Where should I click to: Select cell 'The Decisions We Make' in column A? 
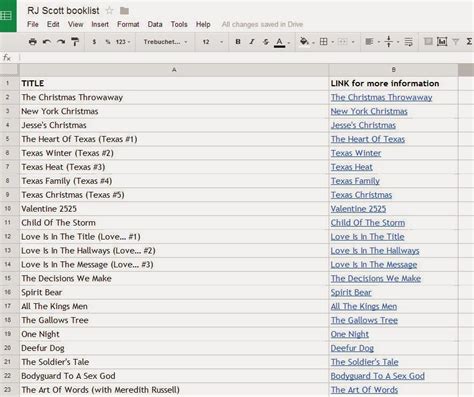[174, 278]
